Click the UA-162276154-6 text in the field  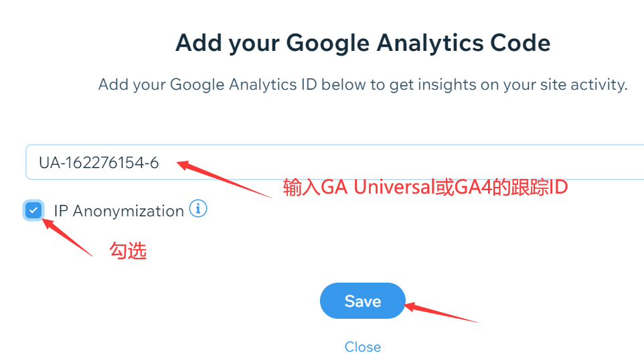tap(98, 163)
